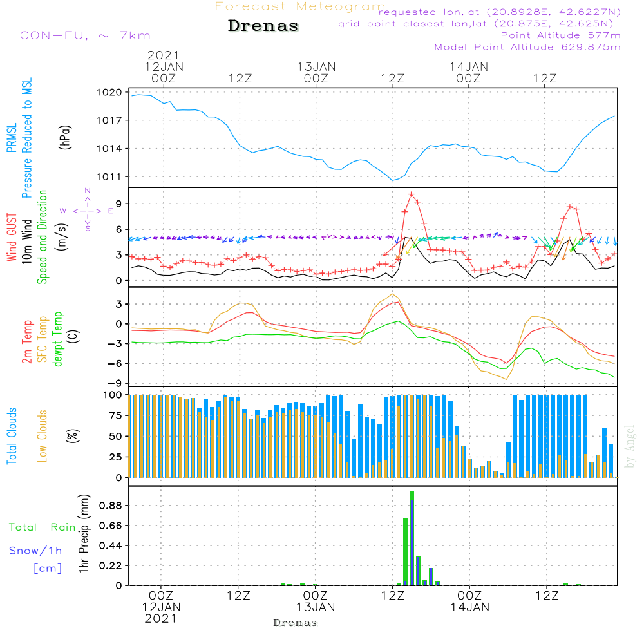Click the '2021 12JAN 00Z' top axis label
The width and height of the screenshot is (644, 644).
coord(164,67)
